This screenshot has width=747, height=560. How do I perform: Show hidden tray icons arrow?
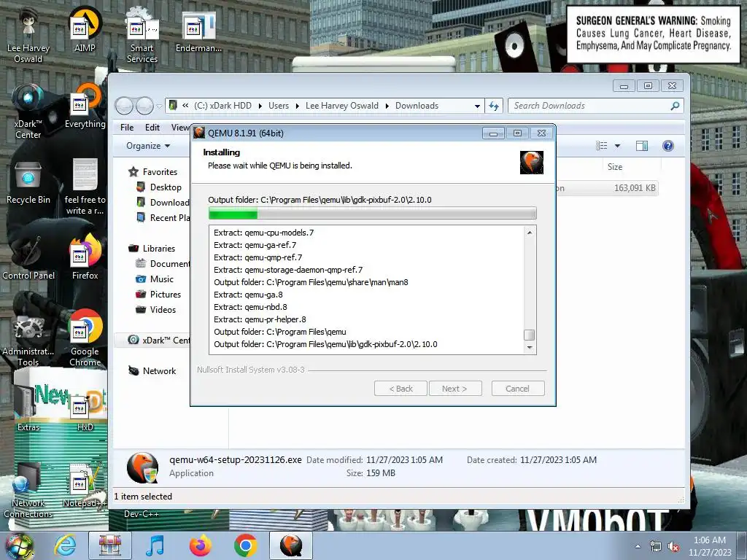[638, 546]
